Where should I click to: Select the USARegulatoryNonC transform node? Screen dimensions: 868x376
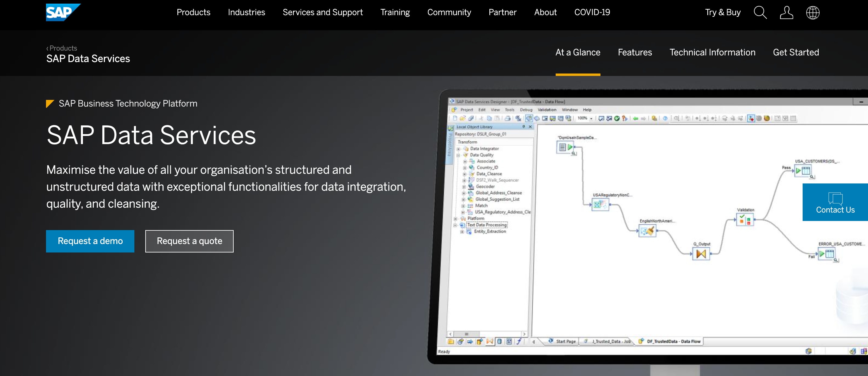(x=600, y=204)
